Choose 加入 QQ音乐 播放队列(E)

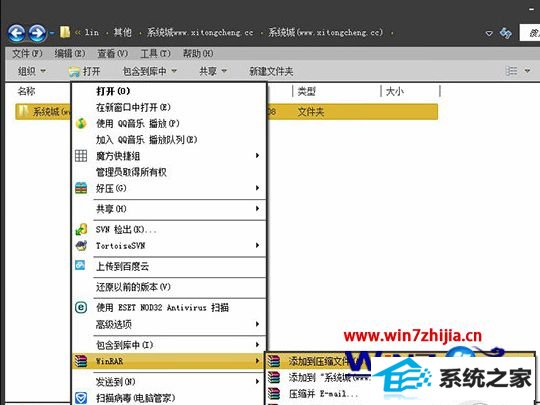click(169, 139)
